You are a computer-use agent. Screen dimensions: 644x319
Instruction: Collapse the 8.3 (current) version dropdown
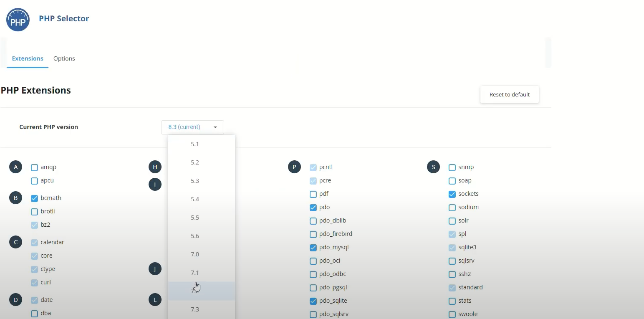pos(192,127)
